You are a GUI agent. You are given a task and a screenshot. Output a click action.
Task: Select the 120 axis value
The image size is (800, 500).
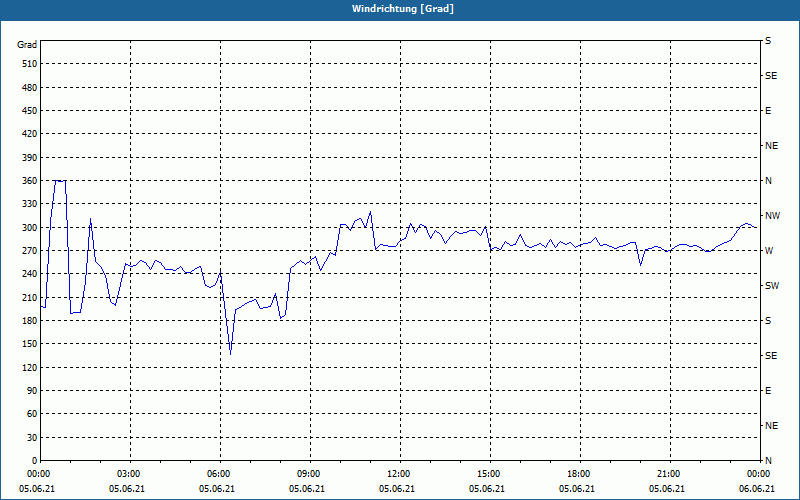(30, 367)
